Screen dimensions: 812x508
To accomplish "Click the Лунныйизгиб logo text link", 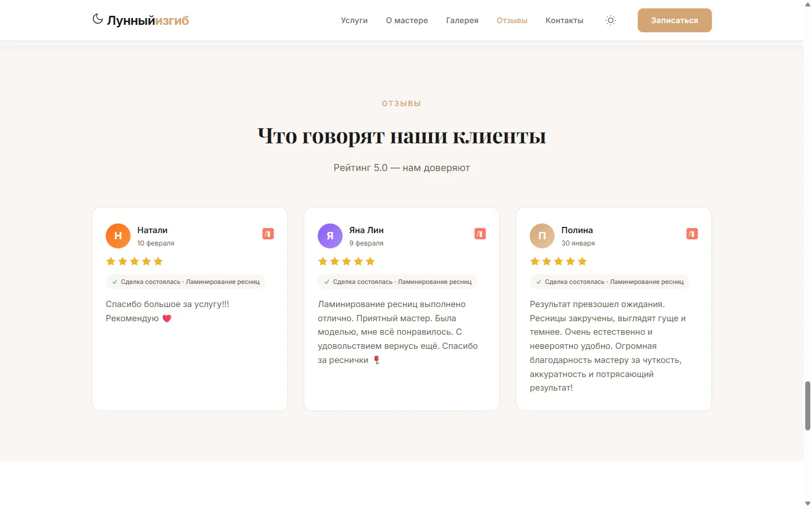I will click(x=148, y=20).
